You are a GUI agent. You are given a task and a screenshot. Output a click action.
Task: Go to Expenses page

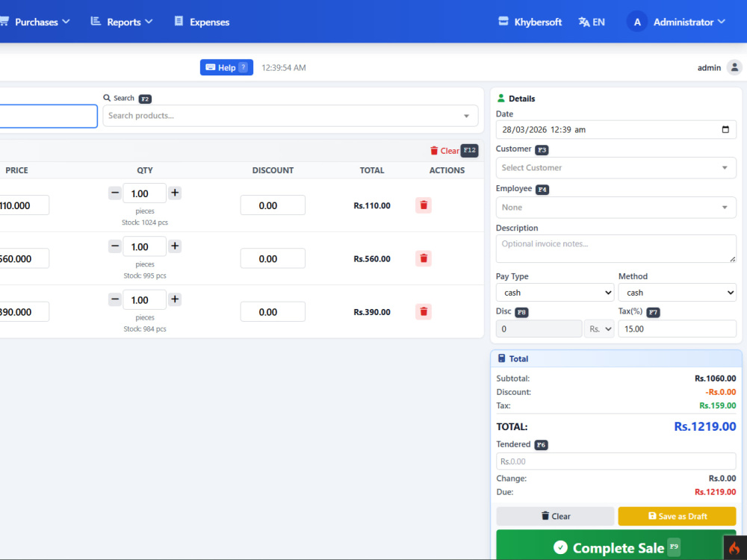click(x=202, y=22)
